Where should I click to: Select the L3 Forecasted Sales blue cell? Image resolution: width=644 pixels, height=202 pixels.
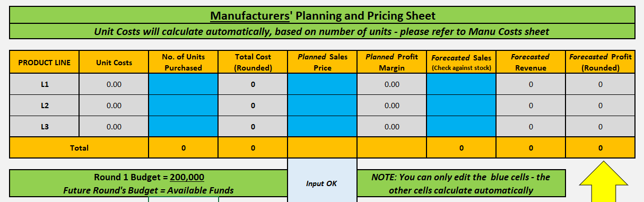[462, 127]
